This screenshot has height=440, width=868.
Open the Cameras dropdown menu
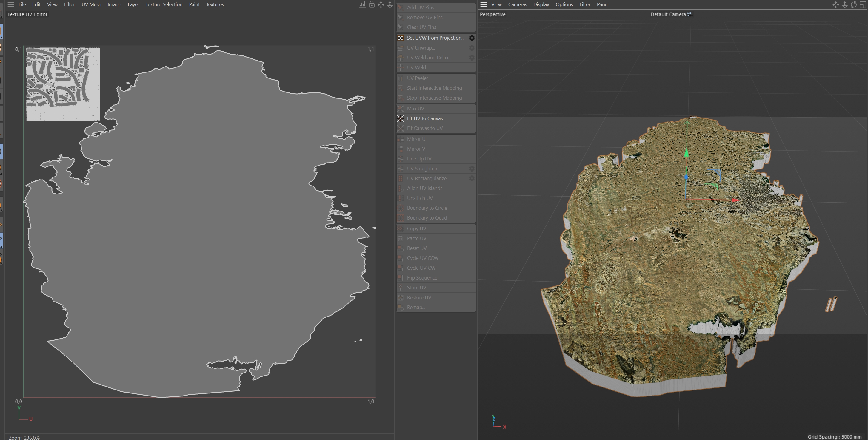pyautogui.click(x=517, y=4)
